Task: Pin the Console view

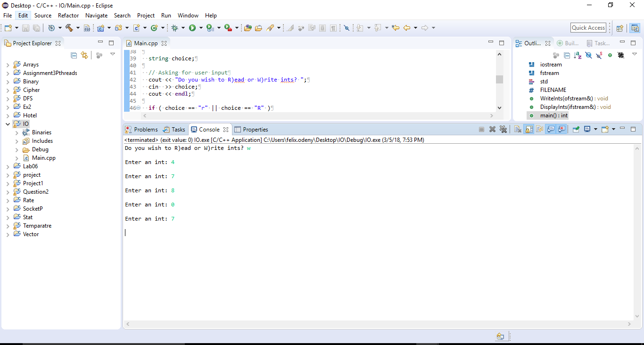Action: 576,129
